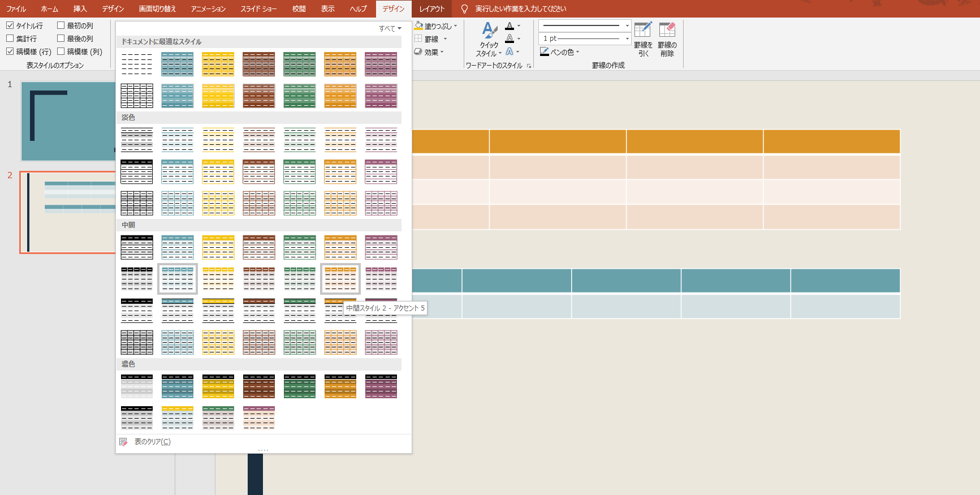Image resolution: width=980 pixels, height=495 pixels.
Task: Select the purple style in 淡色 first row
Action: [381, 140]
